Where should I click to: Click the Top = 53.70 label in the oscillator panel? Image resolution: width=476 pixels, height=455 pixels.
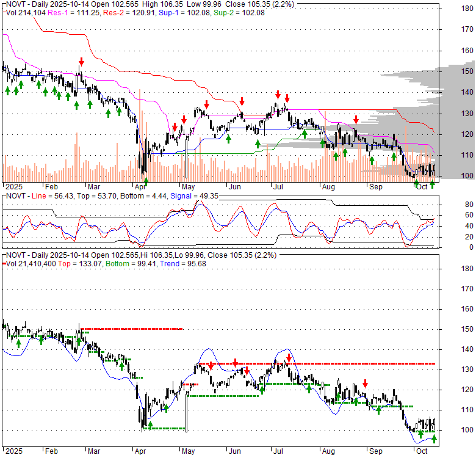[97, 196]
